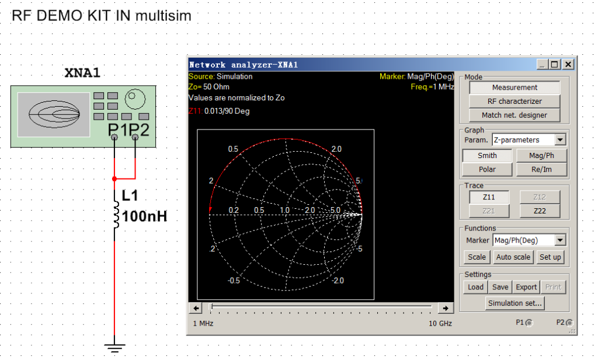Screen dimensions: 598x364
Task: Click the red marker arrow on the Smith chart
Action: point(210,210)
